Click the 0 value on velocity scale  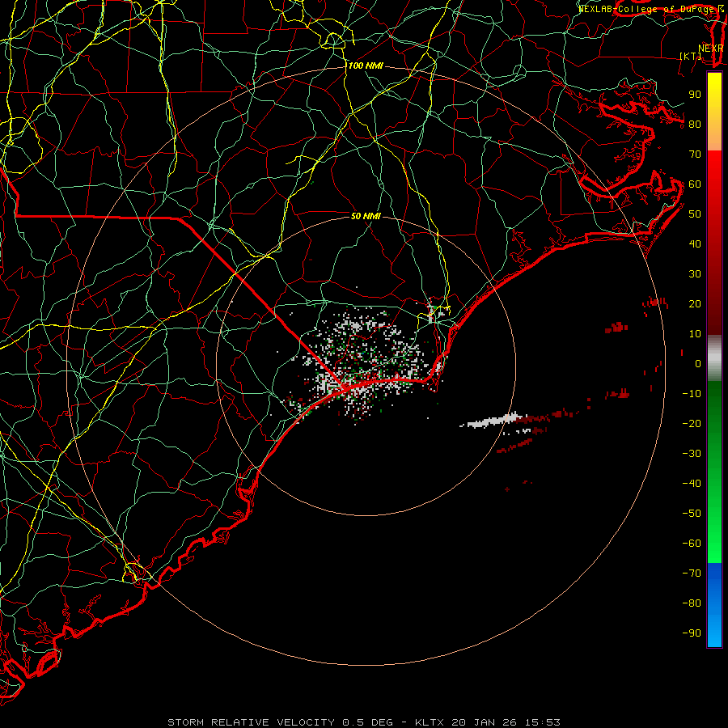pos(698,363)
